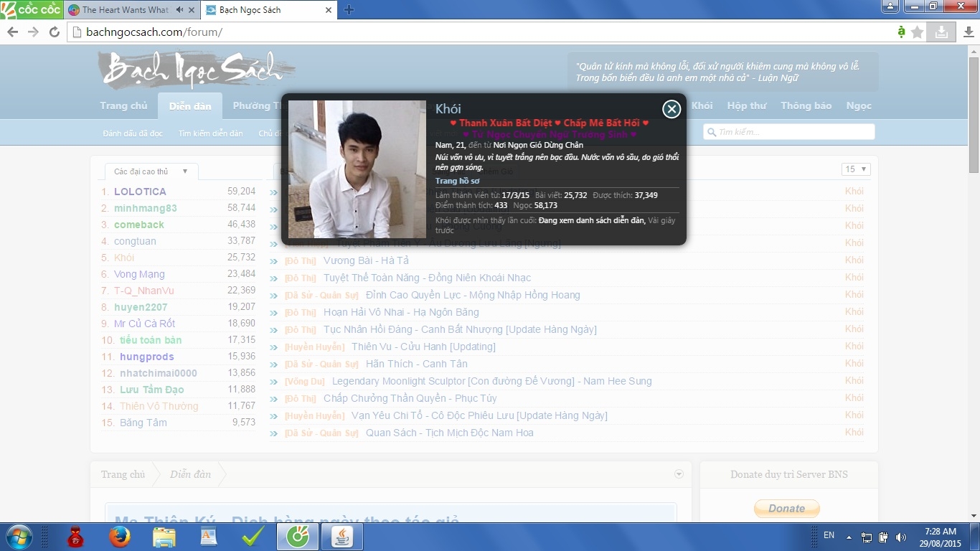
Task: Open the browser hamburger menu
Action: point(967,32)
